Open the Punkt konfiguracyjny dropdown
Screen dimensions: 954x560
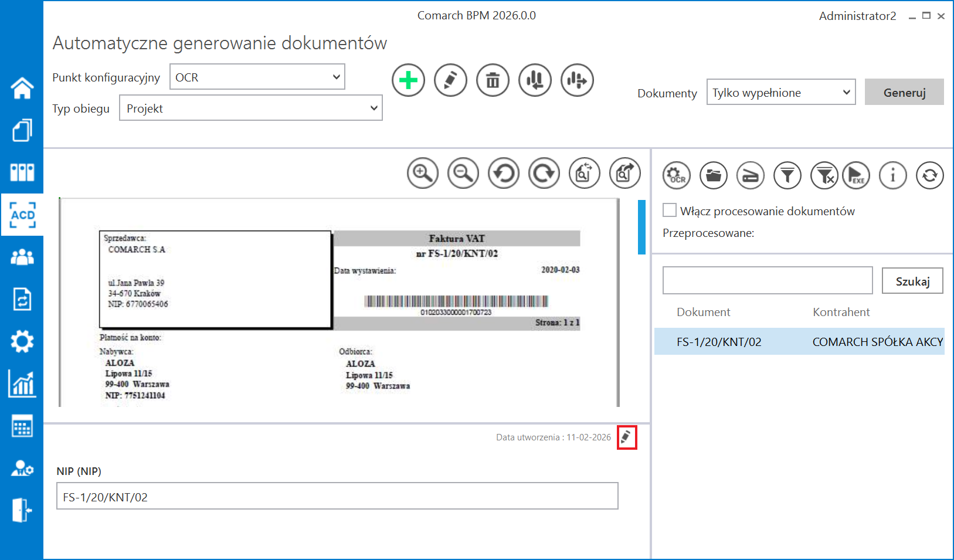[257, 77]
